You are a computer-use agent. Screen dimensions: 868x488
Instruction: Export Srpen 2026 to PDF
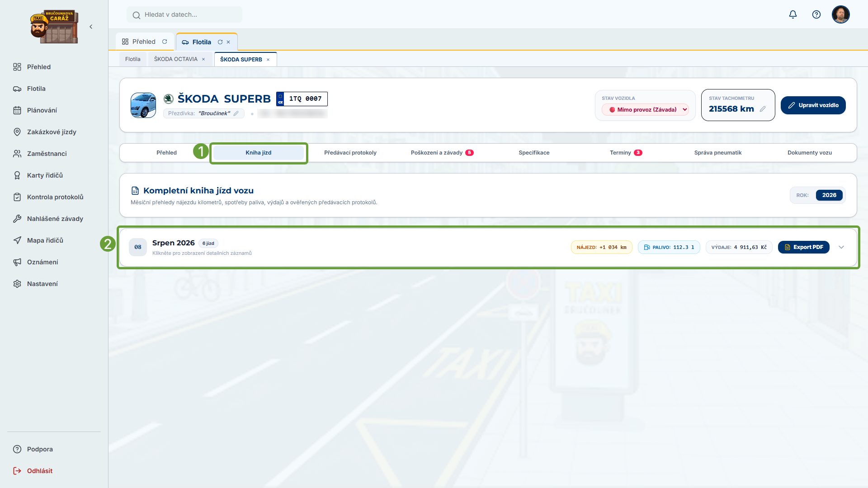pos(803,247)
